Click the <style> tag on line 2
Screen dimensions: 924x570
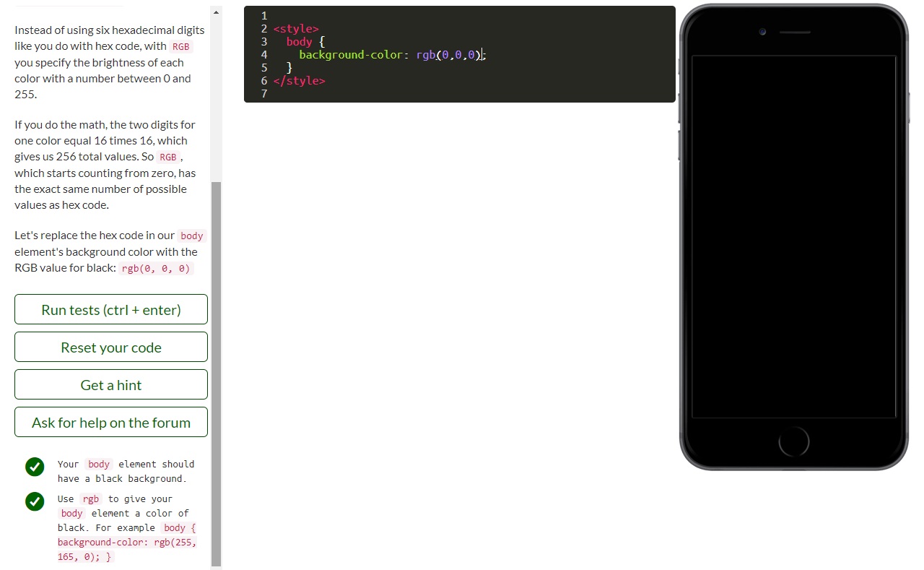point(296,28)
